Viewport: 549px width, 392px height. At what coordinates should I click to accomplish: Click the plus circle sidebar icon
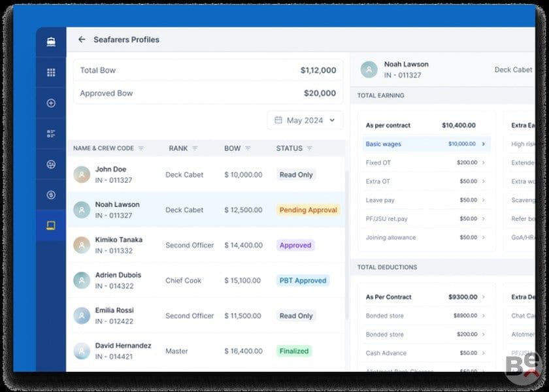pyautogui.click(x=51, y=103)
